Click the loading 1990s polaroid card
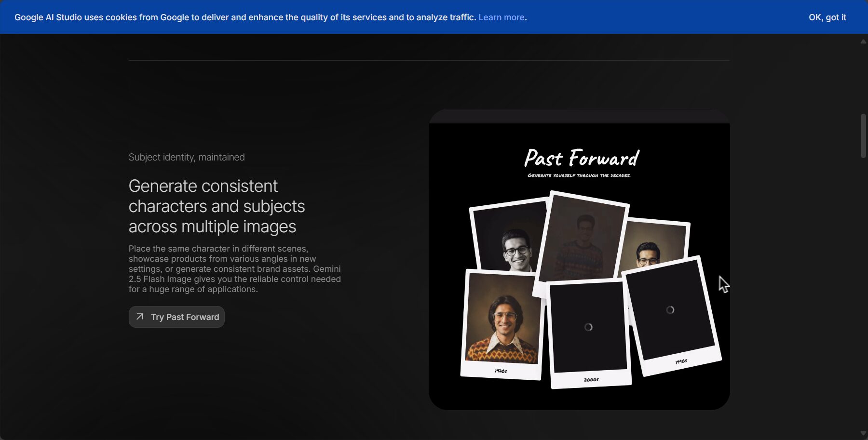This screenshot has height=440, width=868. click(673, 316)
